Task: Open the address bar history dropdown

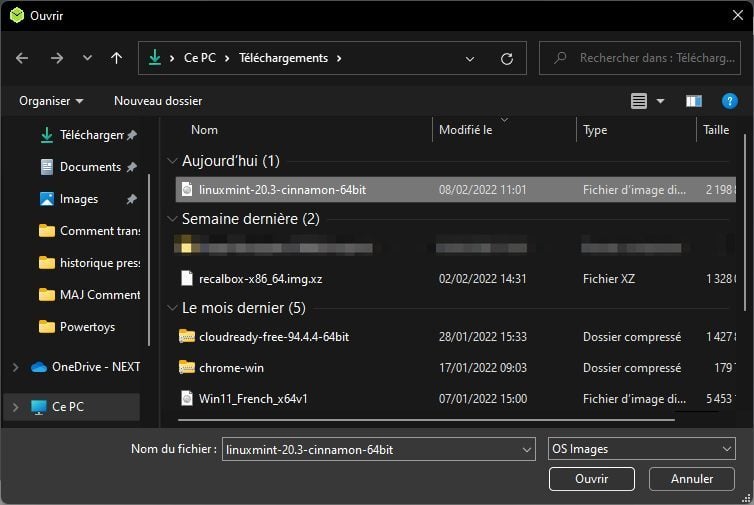Action: coord(470,59)
